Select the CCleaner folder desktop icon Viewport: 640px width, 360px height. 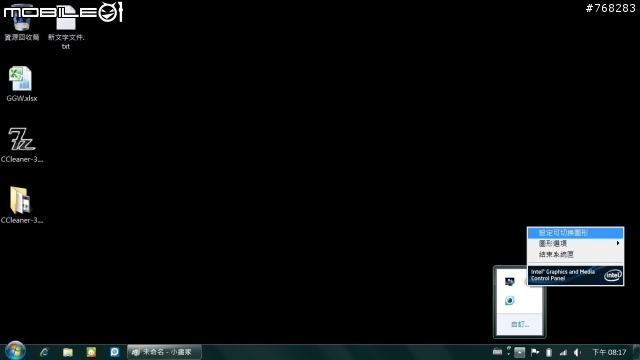pyautogui.click(x=22, y=205)
